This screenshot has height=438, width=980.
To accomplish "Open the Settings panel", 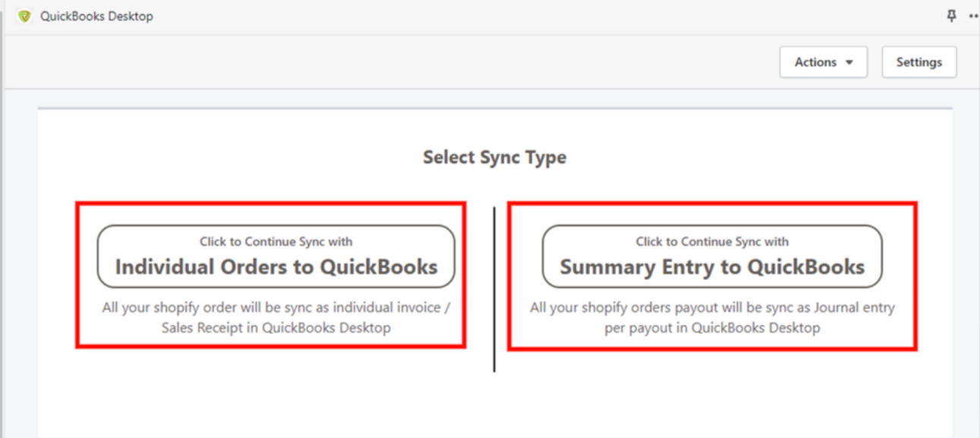I will [919, 61].
